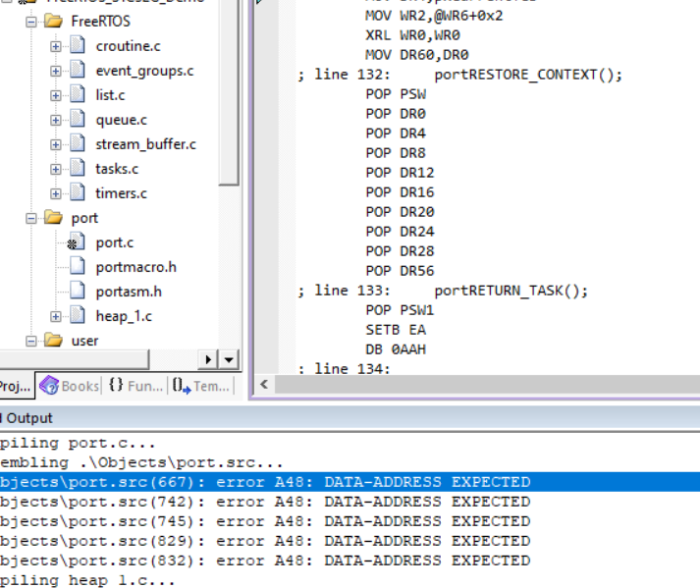Image resolution: width=700 pixels, height=588 pixels.
Task: Click project panel tab list dropdown arrow
Action: pyautogui.click(x=229, y=359)
